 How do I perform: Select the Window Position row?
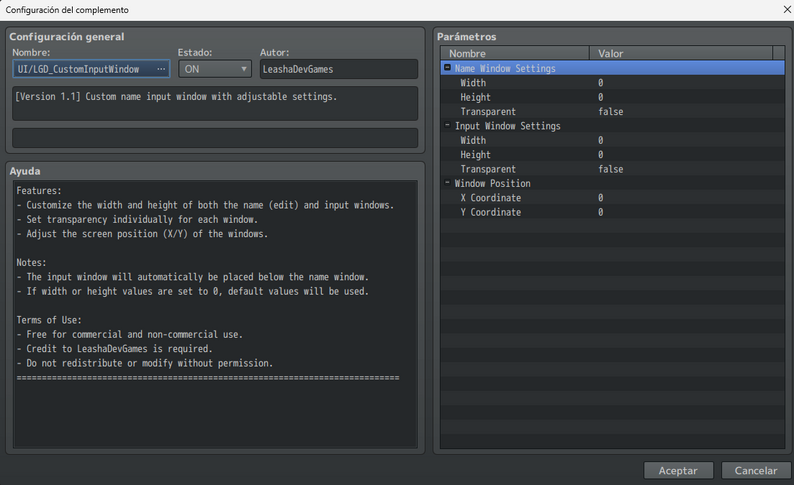point(612,183)
